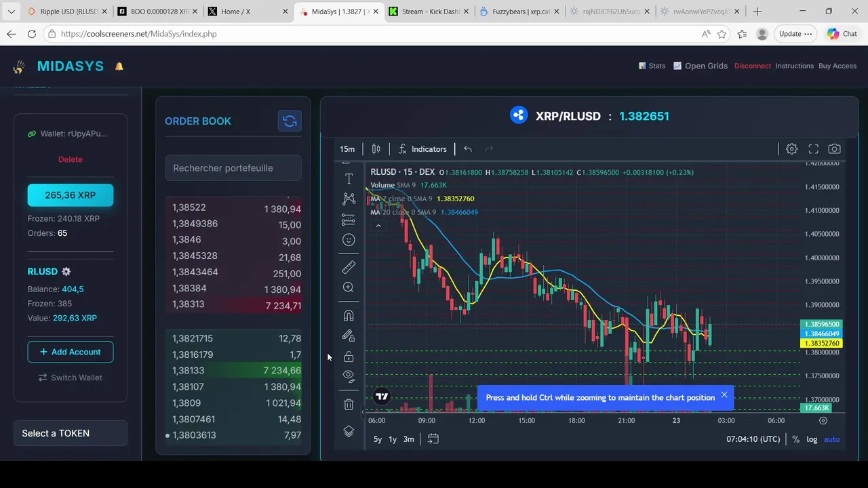The image size is (868, 488).
Task: Toggle stay in drawing mode pencil-lock
Action: pos(349,335)
